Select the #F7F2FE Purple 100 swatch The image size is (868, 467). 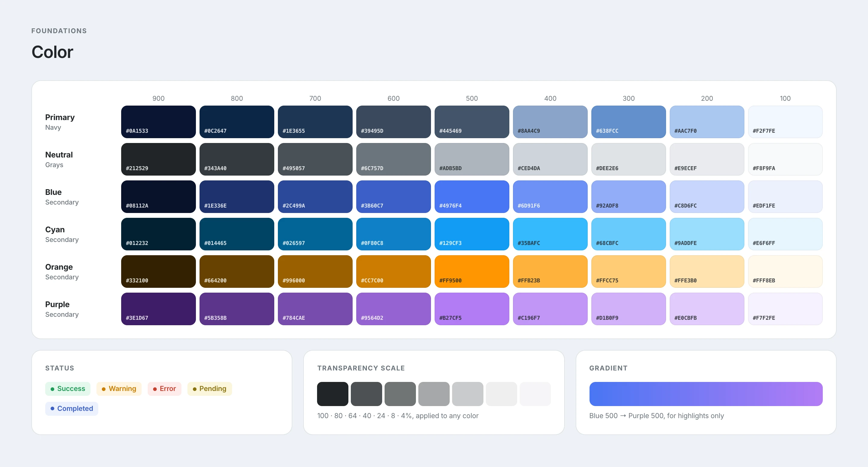785,309
